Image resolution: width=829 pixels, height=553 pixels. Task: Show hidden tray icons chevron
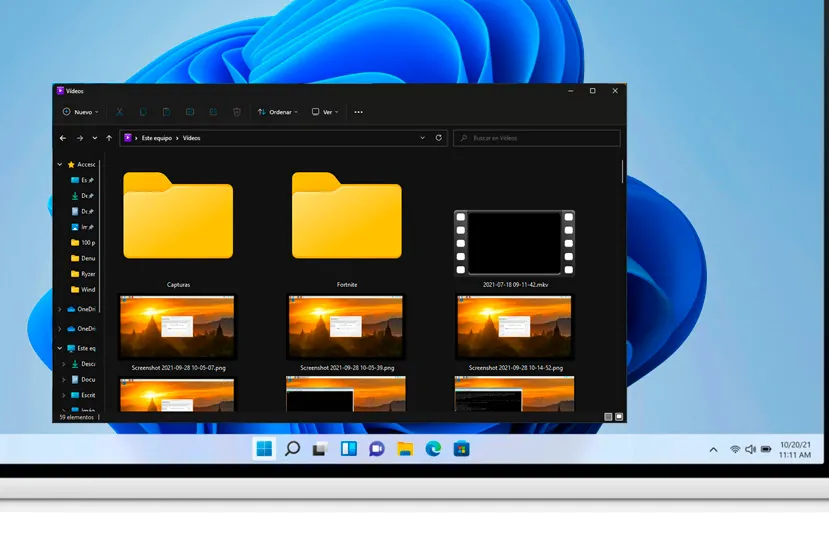coord(713,450)
